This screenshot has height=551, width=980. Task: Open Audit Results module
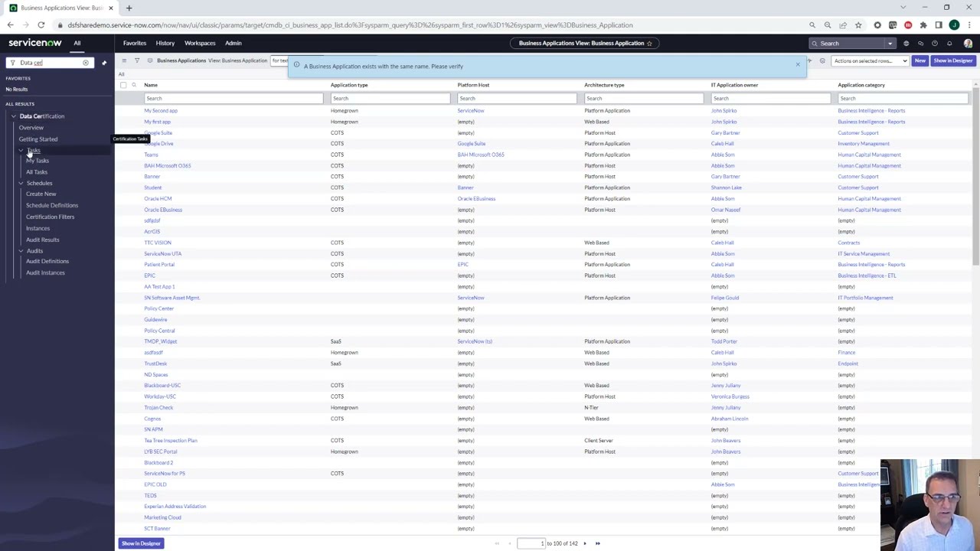42,240
